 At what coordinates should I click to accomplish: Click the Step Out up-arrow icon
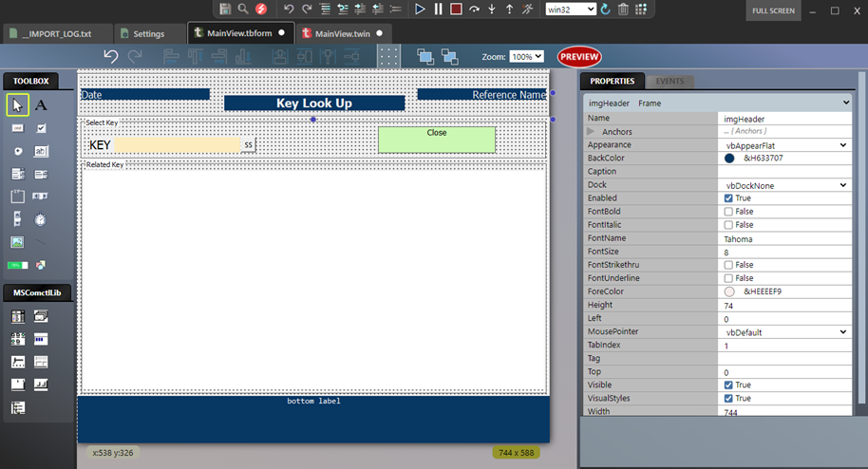[x=509, y=9]
